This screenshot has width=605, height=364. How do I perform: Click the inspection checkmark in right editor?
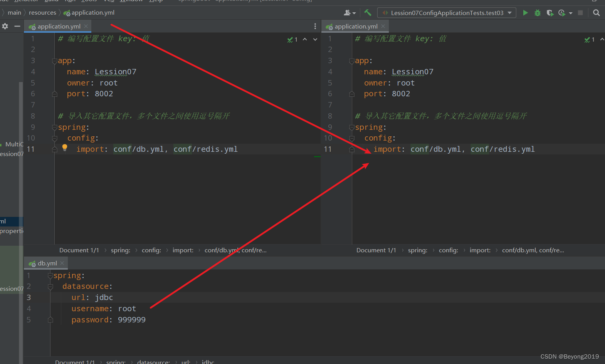589,39
